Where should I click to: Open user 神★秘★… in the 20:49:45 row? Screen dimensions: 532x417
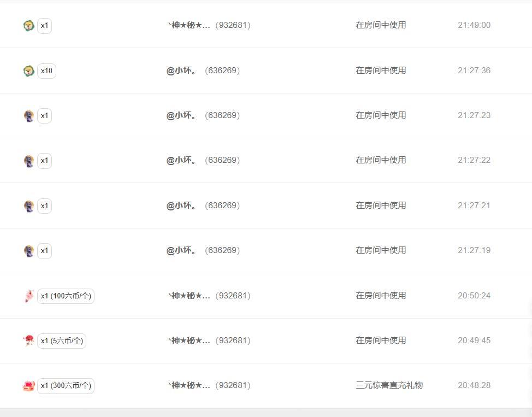pos(189,340)
